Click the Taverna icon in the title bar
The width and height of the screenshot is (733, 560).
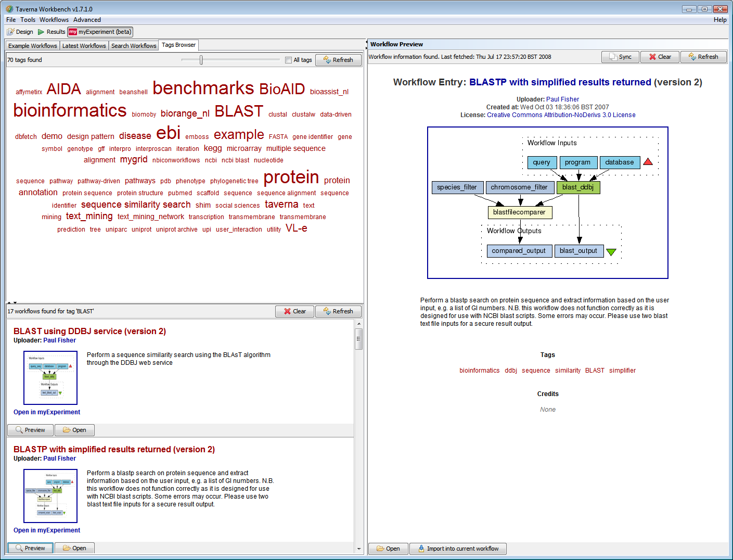pyautogui.click(x=9, y=9)
